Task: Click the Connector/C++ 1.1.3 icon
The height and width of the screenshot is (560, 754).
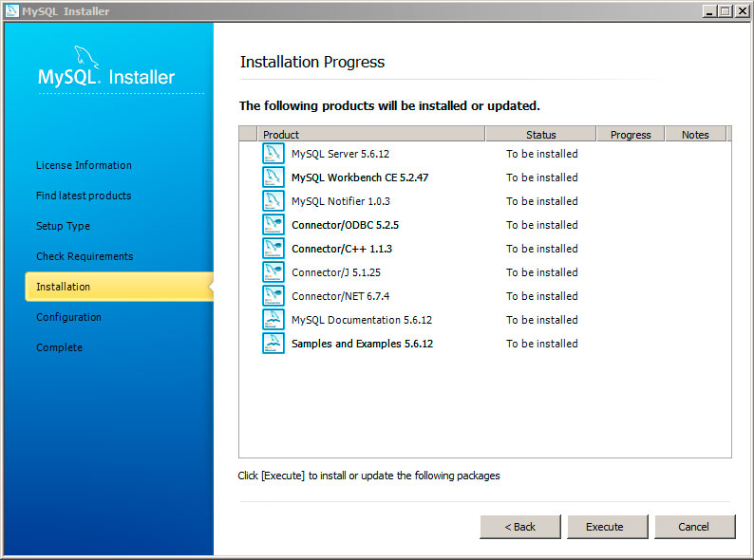Action: coord(273,249)
